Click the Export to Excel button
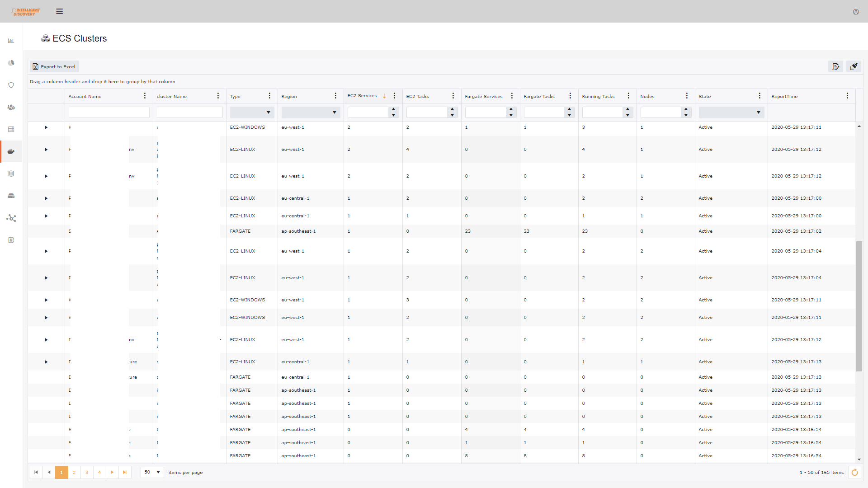The height and width of the screenshot is (488, 868). (54, 66)
